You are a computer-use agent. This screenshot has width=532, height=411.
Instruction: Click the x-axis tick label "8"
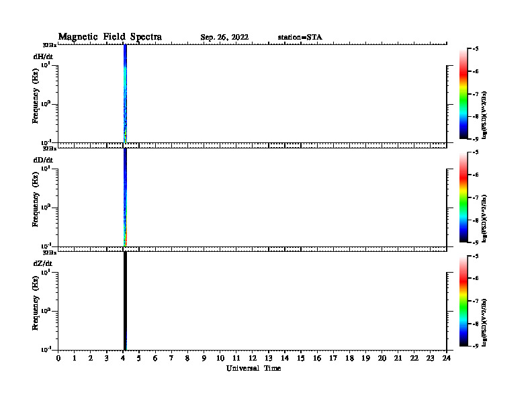187,359
